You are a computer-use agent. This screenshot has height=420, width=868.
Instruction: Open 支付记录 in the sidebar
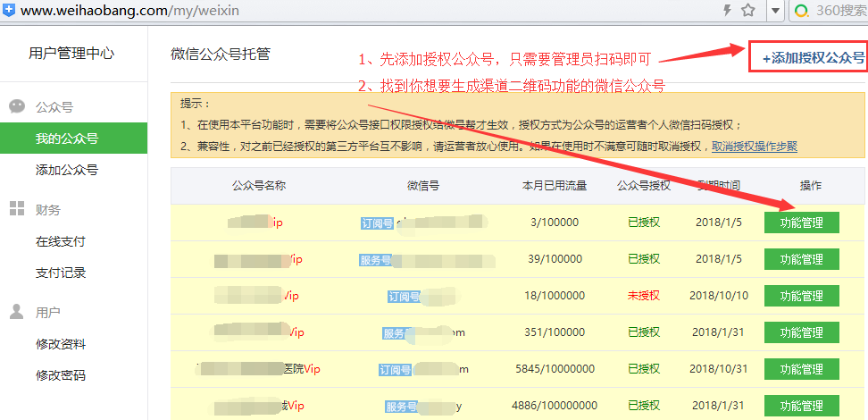[x=61, y=273]
